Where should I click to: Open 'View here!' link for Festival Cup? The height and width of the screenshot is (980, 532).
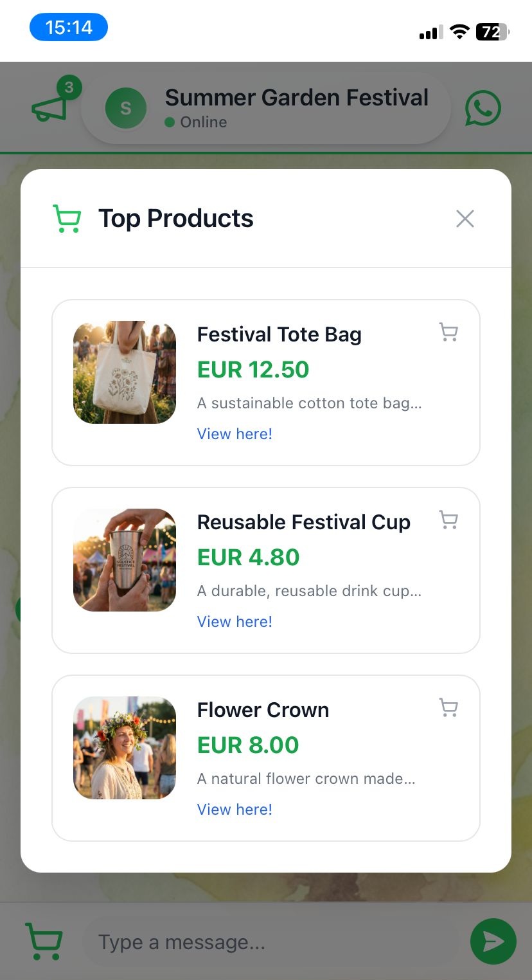point(235,622)
